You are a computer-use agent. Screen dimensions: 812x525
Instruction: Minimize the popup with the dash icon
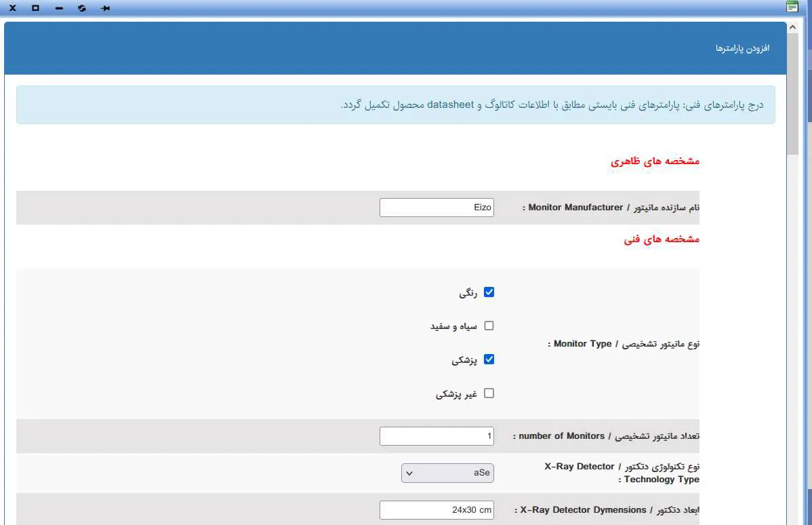coord(59,8)
